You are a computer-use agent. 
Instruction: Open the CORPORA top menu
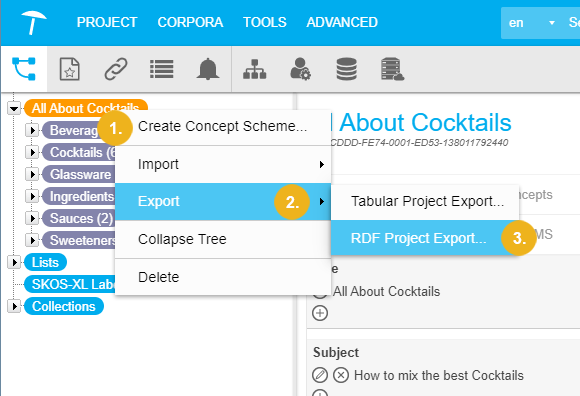tap(190, 22)
